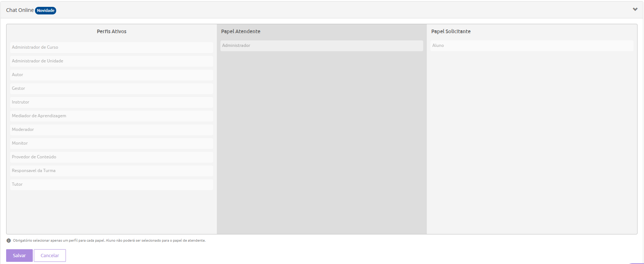
Task: Click Administrador in Papel Atendente
Action: click(x=321, y=45)
